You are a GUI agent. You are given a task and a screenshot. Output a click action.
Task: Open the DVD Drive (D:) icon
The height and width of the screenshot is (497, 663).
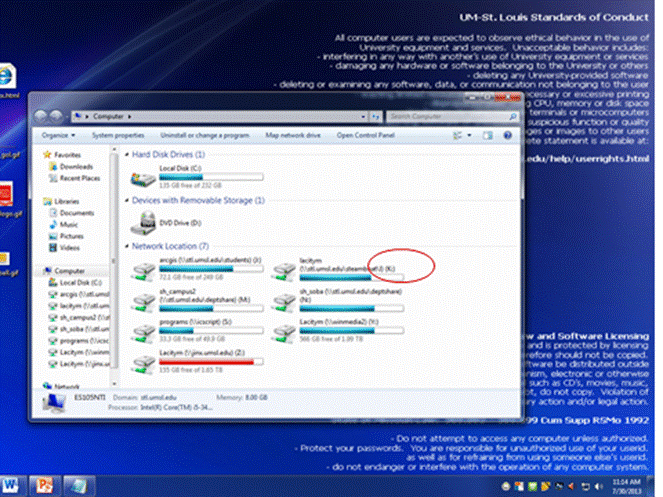pyautogui.click(x=146, y=222)
